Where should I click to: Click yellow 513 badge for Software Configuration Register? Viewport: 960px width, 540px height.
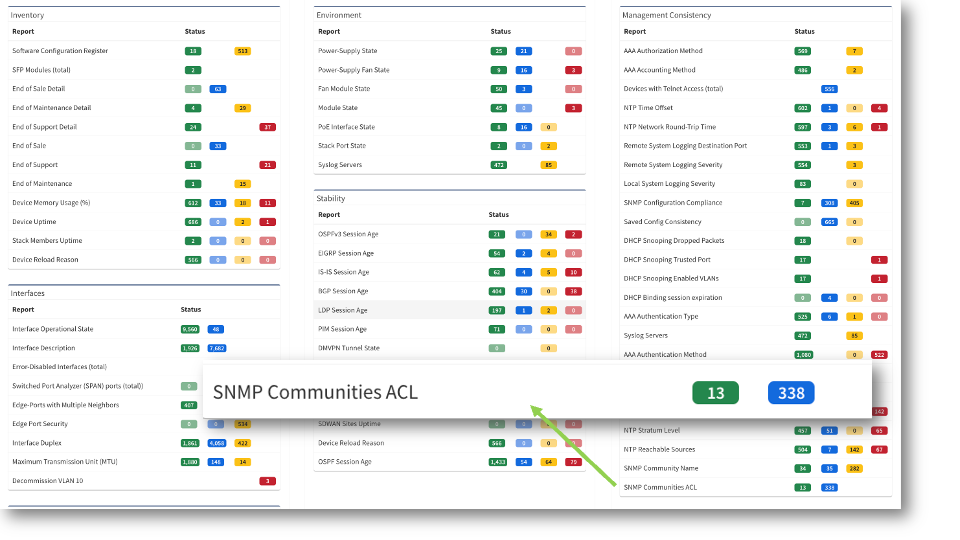(242, 51)
